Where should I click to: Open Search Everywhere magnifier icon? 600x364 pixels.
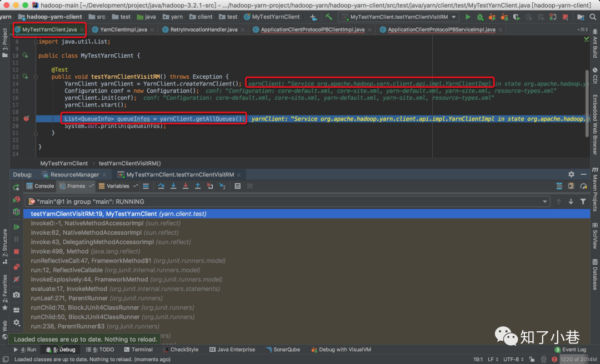593,17
